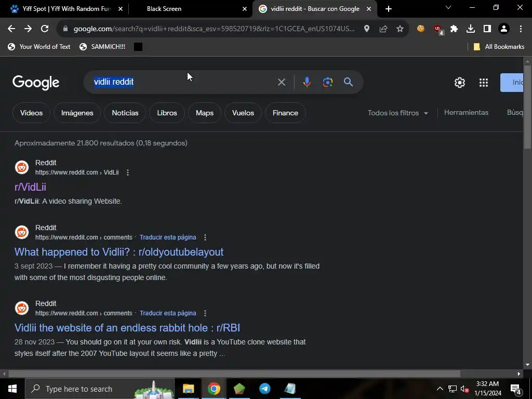The image size is (532, 399).
Task: Open the location permission icon in address bar
Action: coord(366,29)
